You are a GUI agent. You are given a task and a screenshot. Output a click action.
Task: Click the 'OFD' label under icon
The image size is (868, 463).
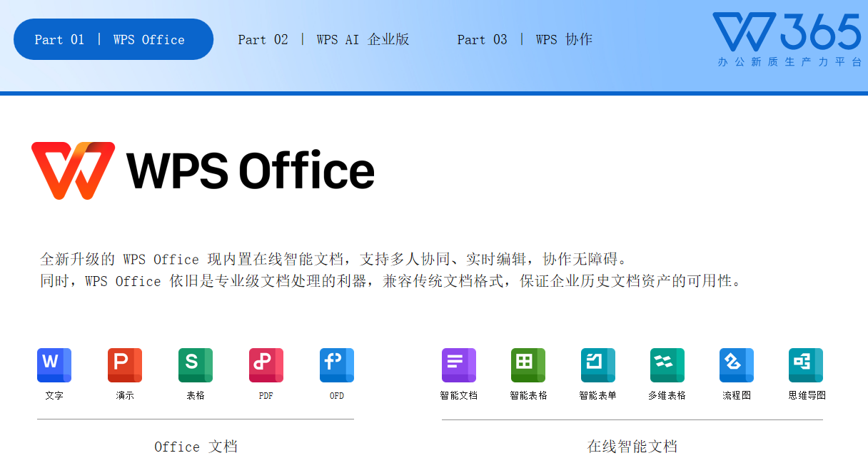337,395
